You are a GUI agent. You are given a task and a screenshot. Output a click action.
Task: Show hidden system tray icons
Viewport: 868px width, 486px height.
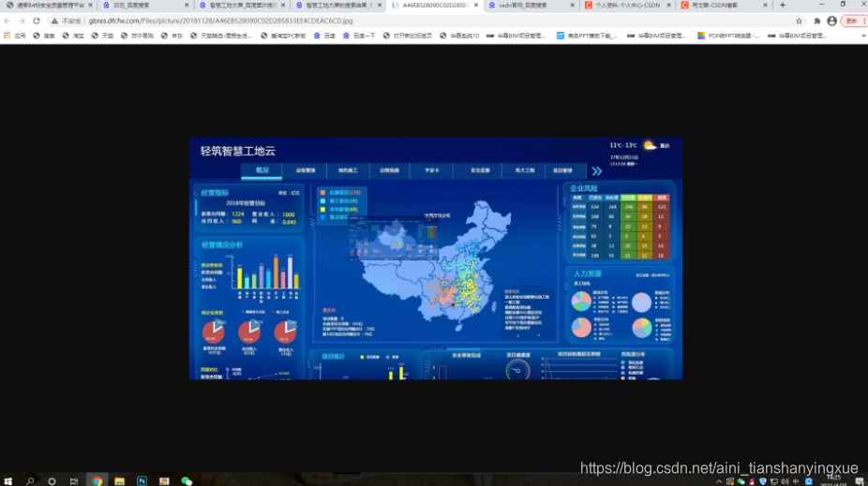719,481
